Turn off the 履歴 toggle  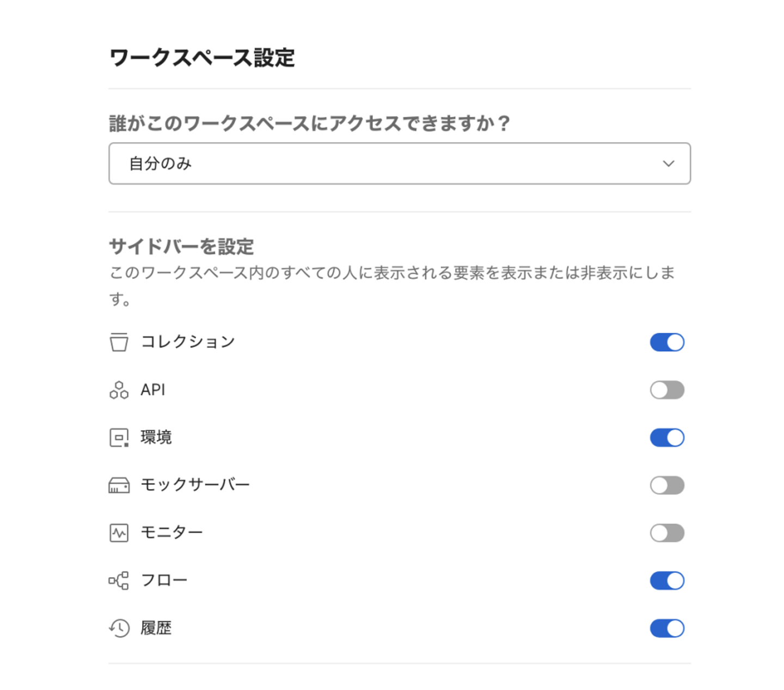tap(667, 628)
